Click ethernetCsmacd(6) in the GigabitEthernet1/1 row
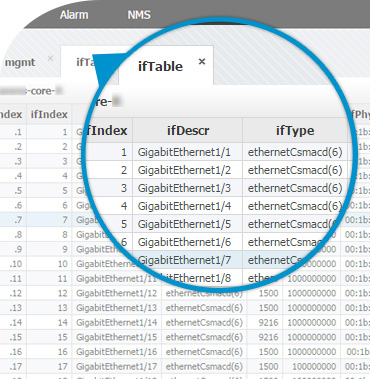 pyautogui.click(x=295, y=152)
